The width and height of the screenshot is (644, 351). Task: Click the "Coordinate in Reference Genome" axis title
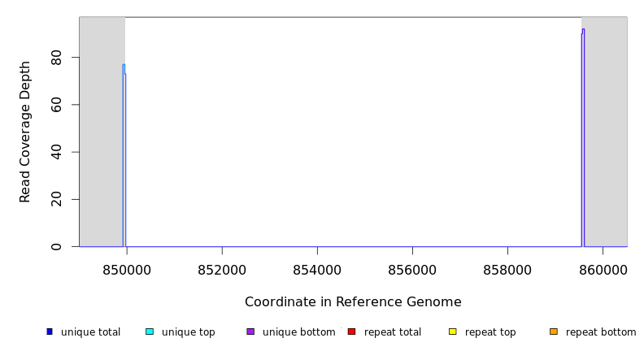click(353, 302)
